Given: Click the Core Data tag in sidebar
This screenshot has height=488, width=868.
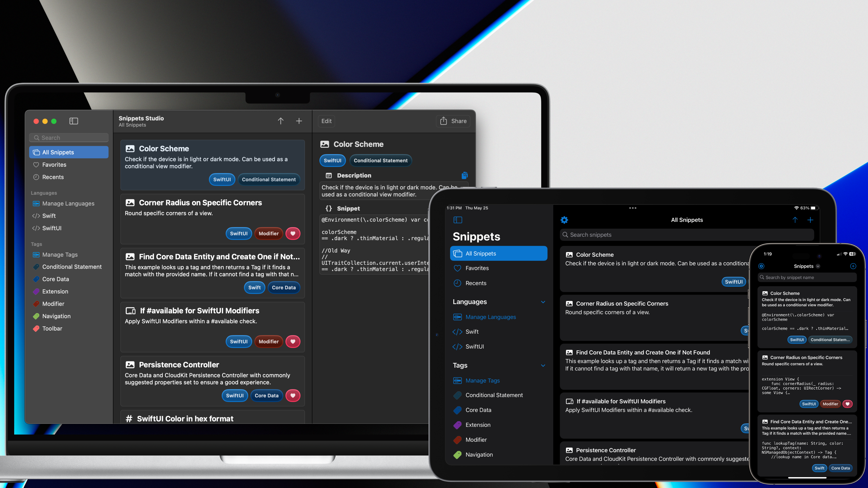Looking at the screenshot, I should [55, 279].
